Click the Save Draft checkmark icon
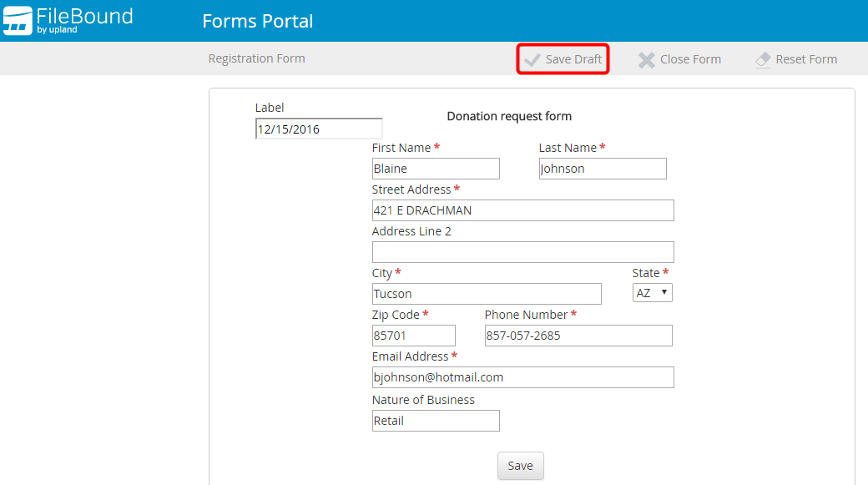The image size is (868, 485). tap(532, 60)
